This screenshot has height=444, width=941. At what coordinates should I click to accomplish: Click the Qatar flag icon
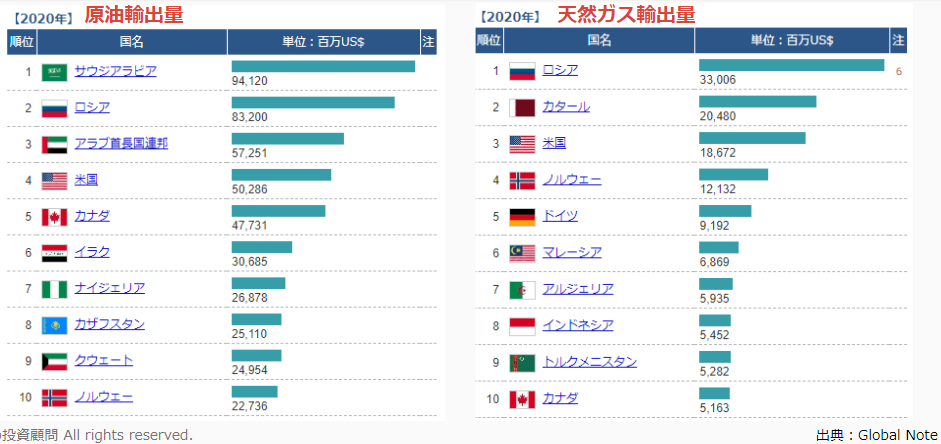(x=522, y=107)
